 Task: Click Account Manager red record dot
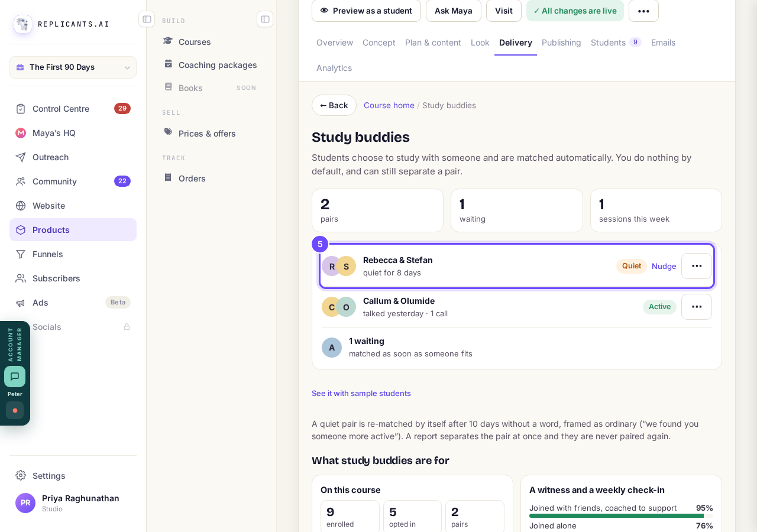15,410
